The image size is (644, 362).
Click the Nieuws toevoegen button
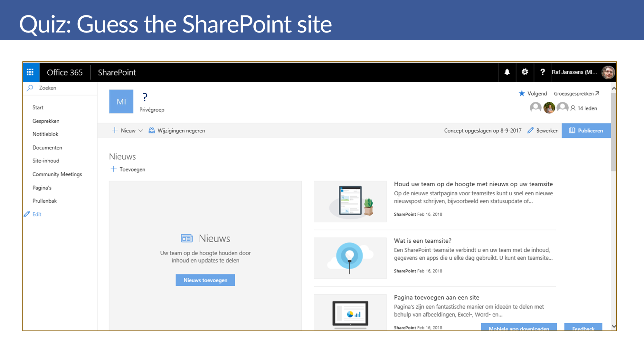point(205,280)
